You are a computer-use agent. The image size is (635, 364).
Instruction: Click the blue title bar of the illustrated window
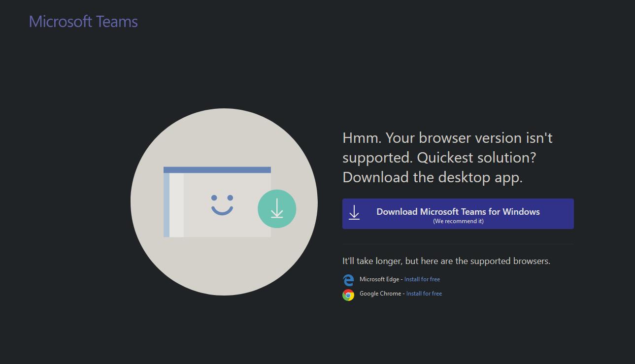point(217,169)
